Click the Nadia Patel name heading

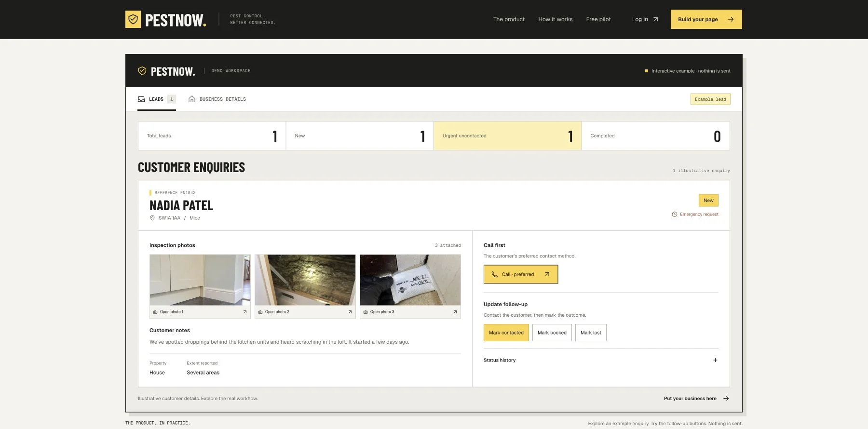[x=181, y=206]
